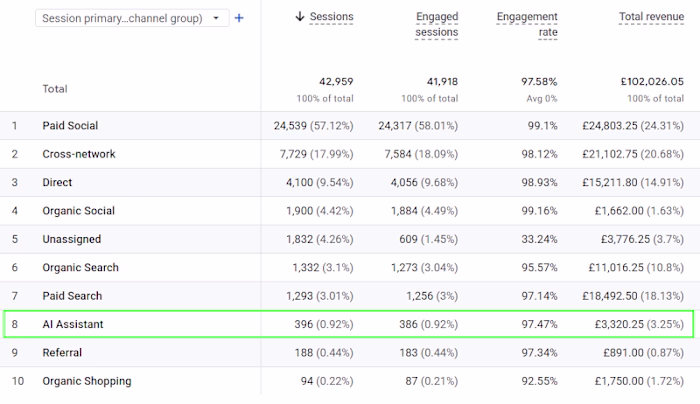This screenshot has height=404, width=700.
Task: Select the Paid Search row label
Action: 72,296
